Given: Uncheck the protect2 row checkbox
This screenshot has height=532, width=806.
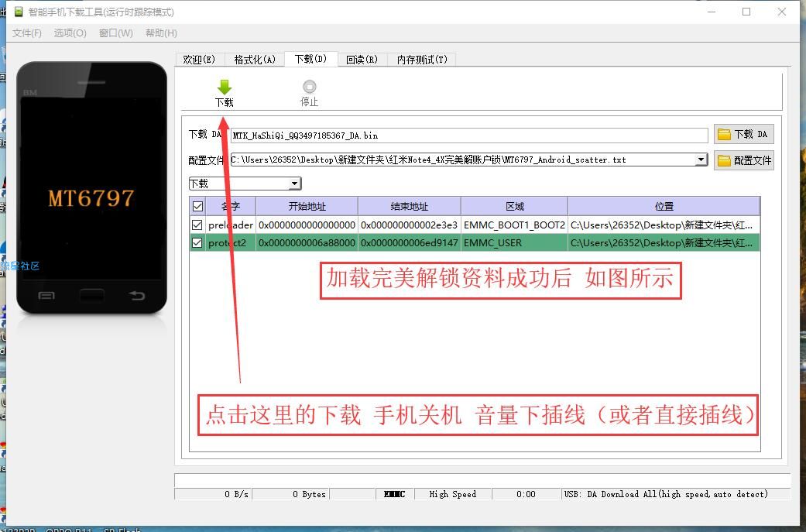Looking at the screenshot, I should [x=197, y=242].
